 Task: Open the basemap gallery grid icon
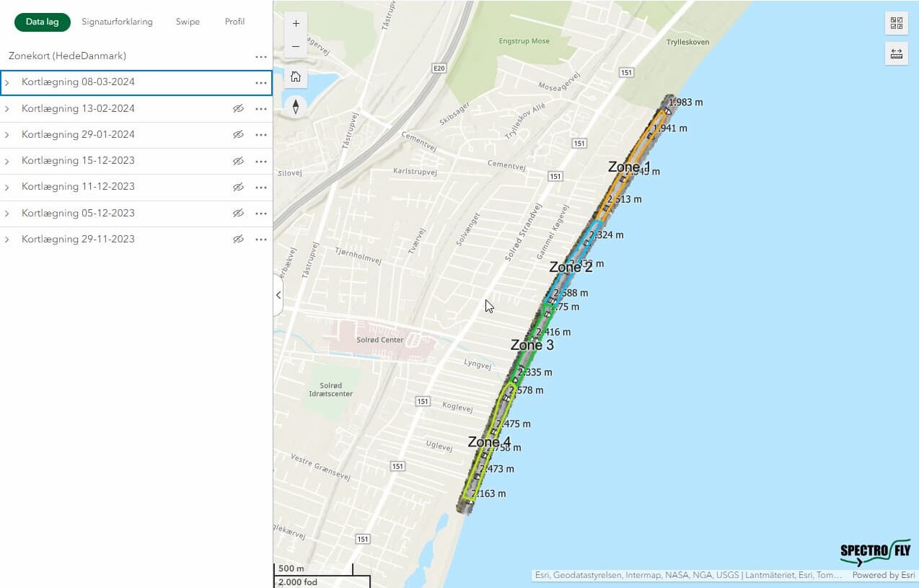pyautogui.click(x=897, y=23)
